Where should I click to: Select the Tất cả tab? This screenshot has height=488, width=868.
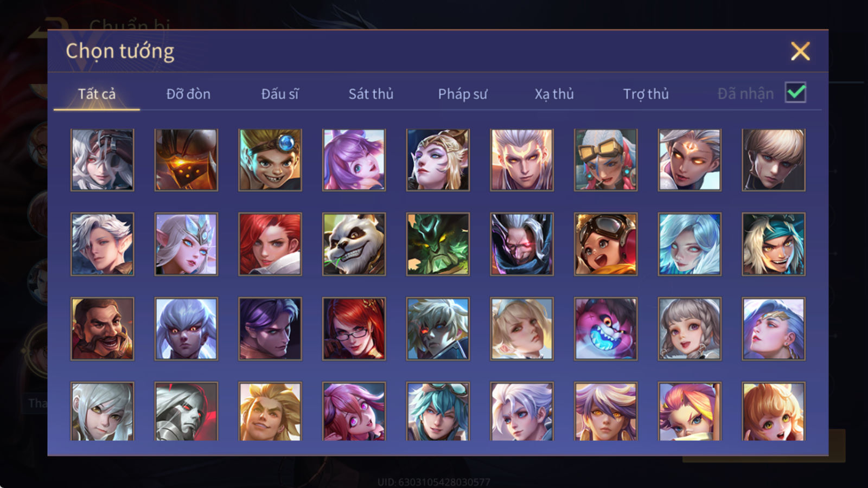click(x=97, y=94)
